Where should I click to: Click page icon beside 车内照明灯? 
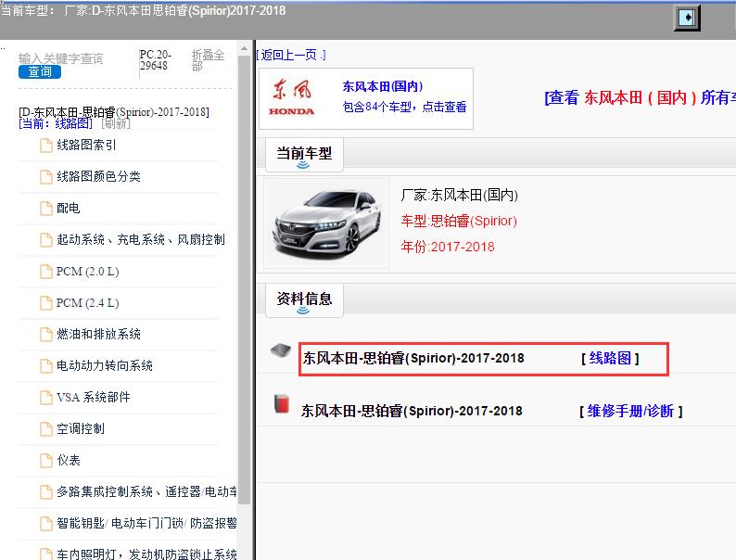46,554
